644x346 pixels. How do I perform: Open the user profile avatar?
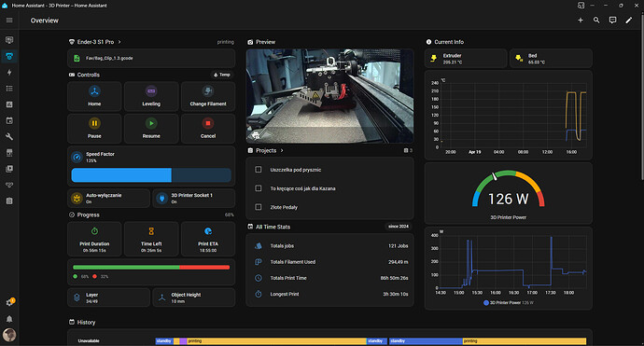[9, 335]
